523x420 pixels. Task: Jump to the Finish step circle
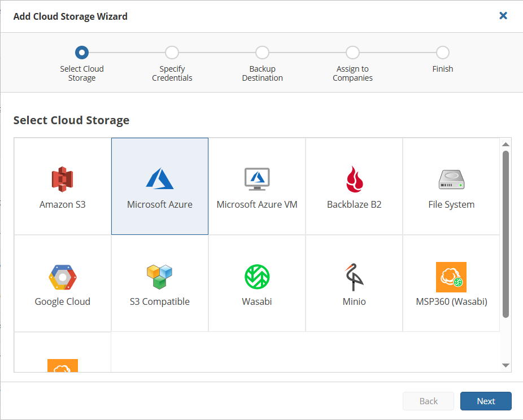click(x=443, y=52)
